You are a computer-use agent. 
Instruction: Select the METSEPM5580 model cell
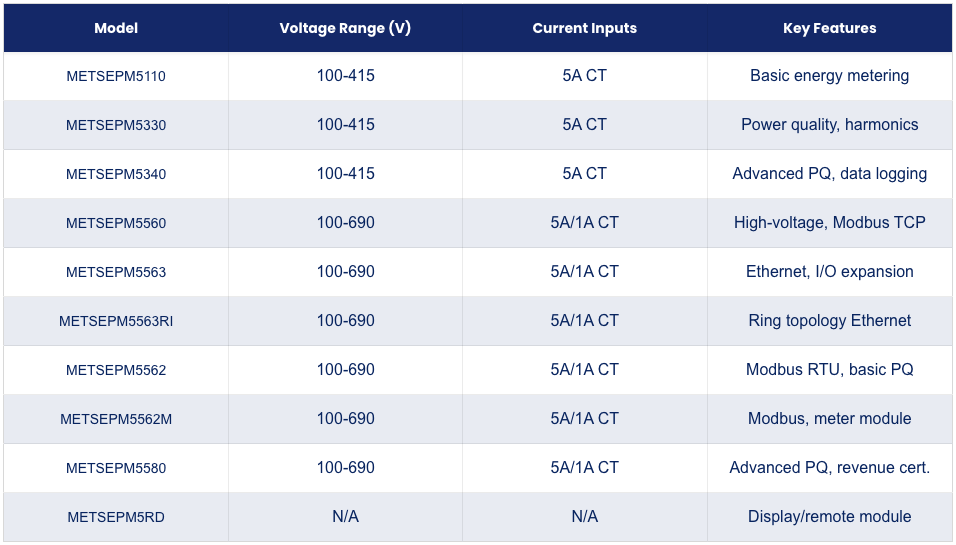click(x=116, y=468)
